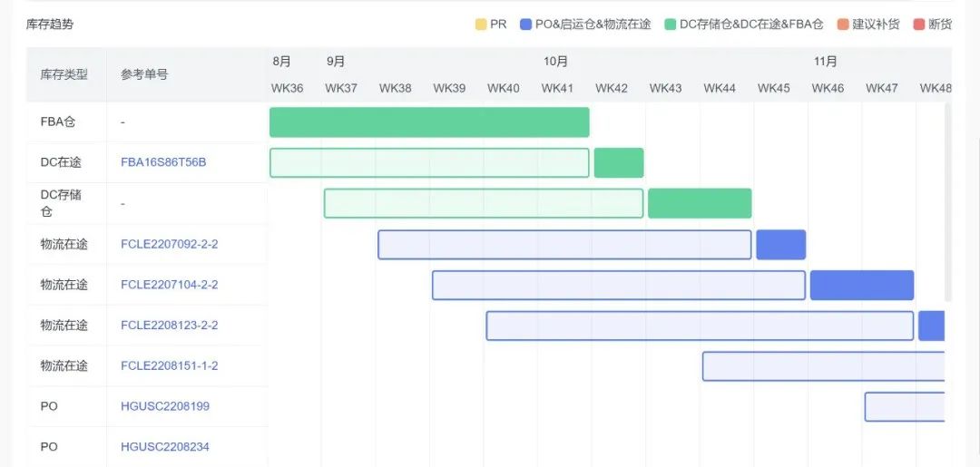Viewport: 980px width, 467px height.
Task: Select the outlined bar for FCLE2207092-2-2
Action: click(x=564, y=245)
